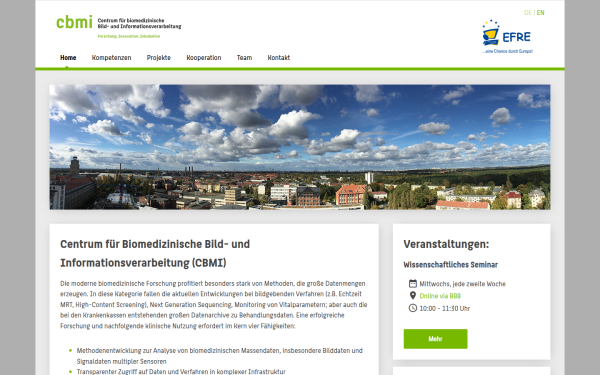This screenshot has height=375, width=600.
Task: Go to the Home menu item
Action: tap(68, 58)
